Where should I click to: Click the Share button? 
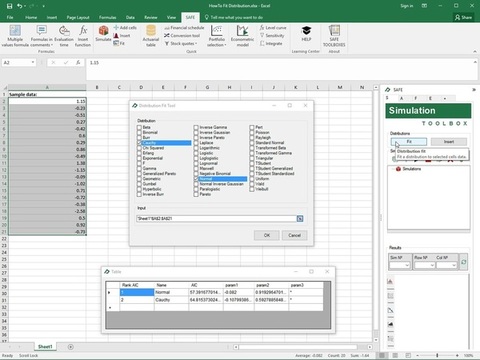[x=463, y=17]
